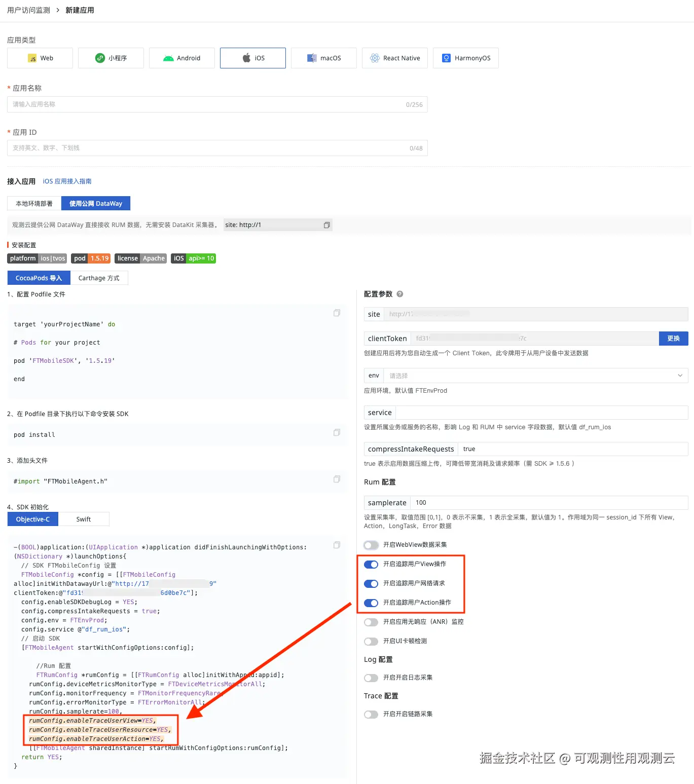This screenshot has height=784, width=694.
Task: Copy the public DataWay site URL
Action: 327,225
